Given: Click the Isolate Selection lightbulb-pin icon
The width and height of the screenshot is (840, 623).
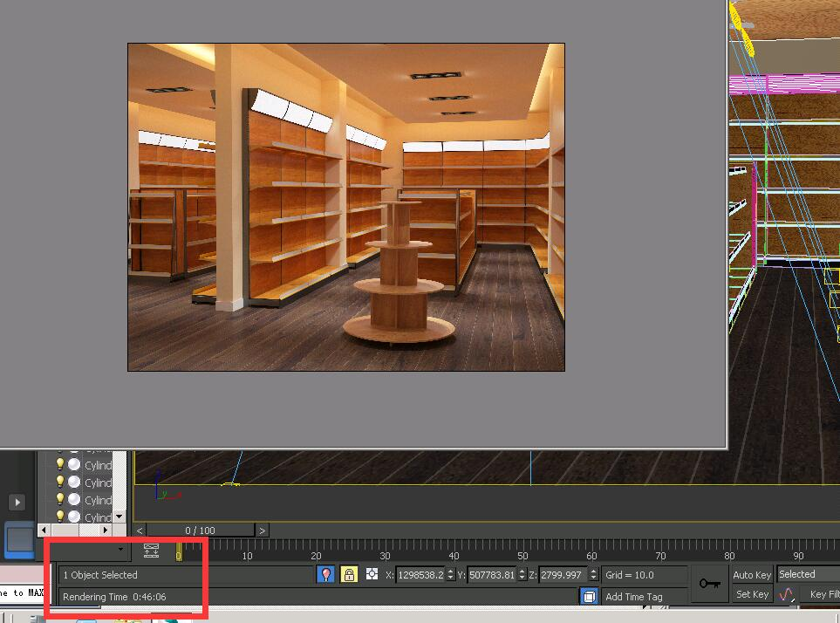Looking at the screenshot, I should pyautogui.click(x=326, y=574).
